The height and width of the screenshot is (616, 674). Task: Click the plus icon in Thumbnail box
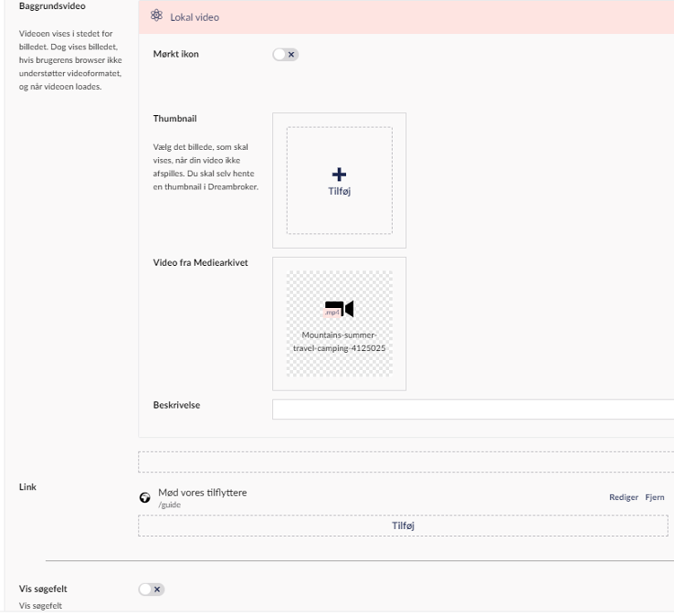(x=340, y=175)
